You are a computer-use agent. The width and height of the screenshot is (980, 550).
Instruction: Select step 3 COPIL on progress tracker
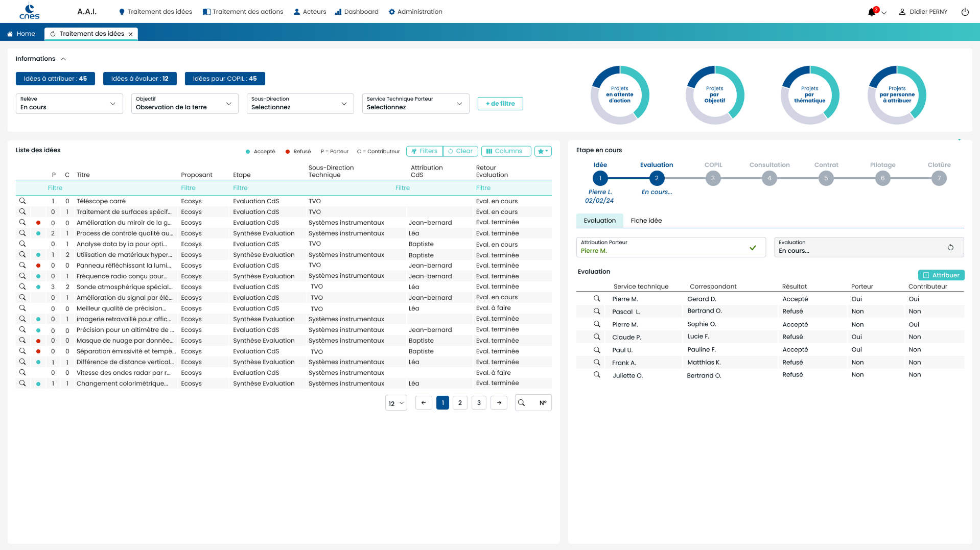[713, 178]
